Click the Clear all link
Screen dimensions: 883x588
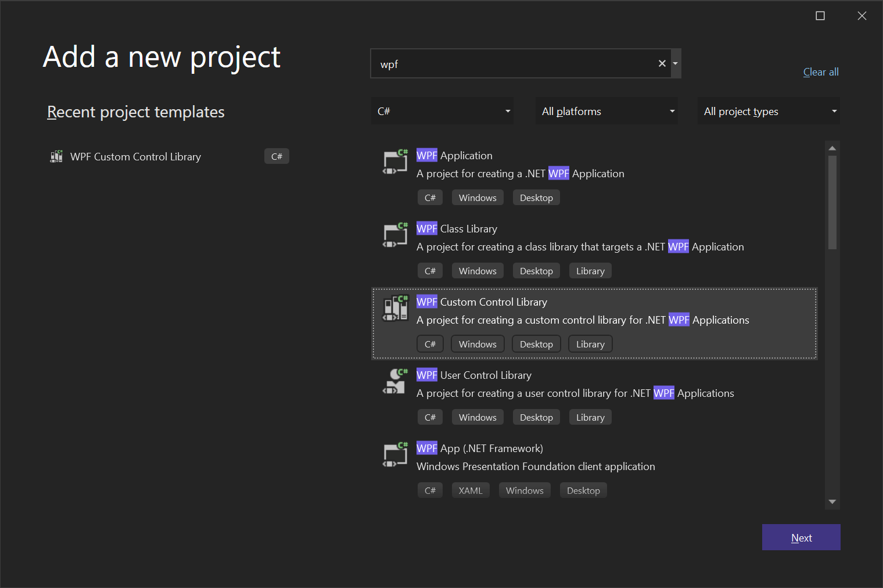pyautogui.click(x=821, y=72)
